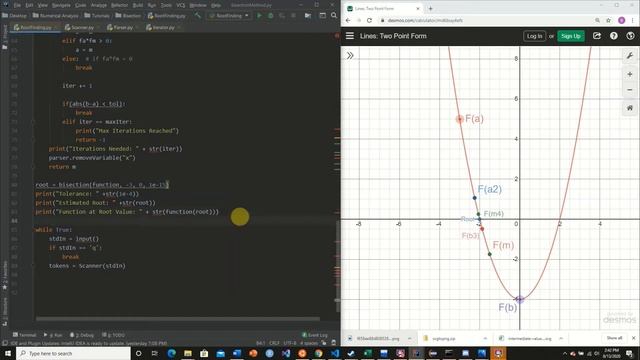The height and width of the screenshot is (360, 640).
Task: Zoom in on the Desmos graph
Action: coord(630,74)
